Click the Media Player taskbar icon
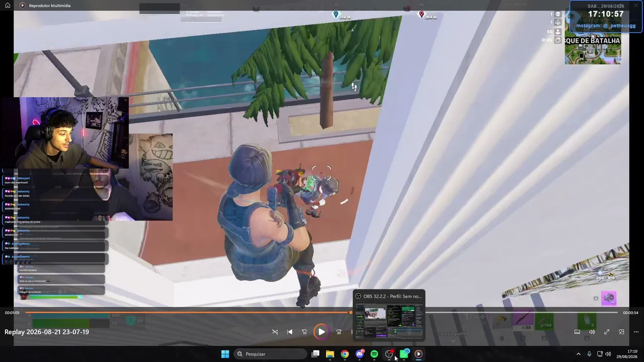This screenshot has height=362, width=644. 419,354
